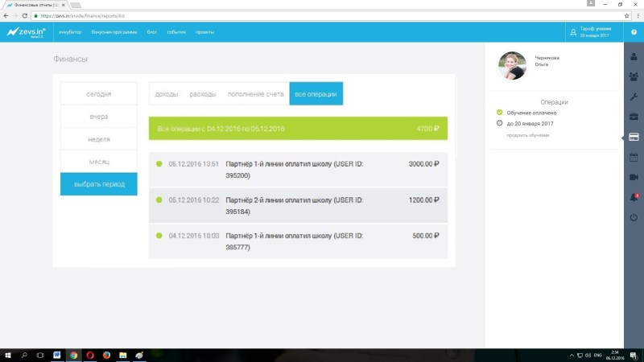Open the calendar icon in sidebar
The image size is (644, 362).
click(634, 157)
